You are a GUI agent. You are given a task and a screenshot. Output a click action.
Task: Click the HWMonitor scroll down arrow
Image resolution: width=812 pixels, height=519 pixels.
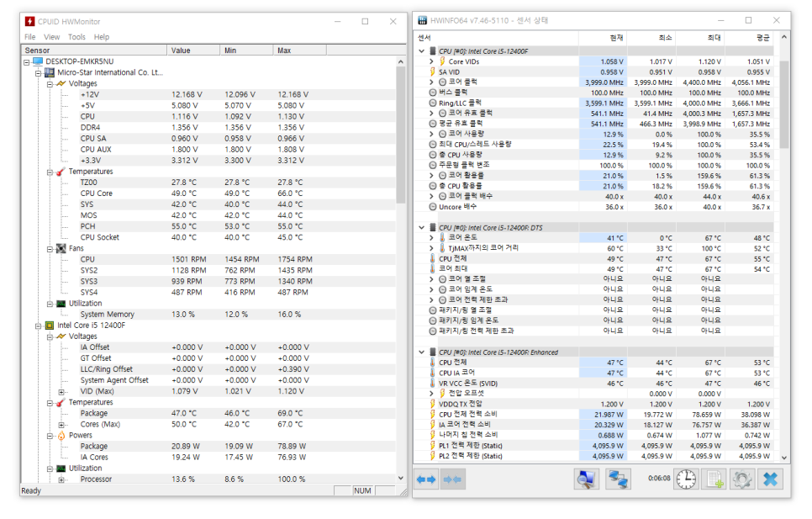tap(400, 478)
